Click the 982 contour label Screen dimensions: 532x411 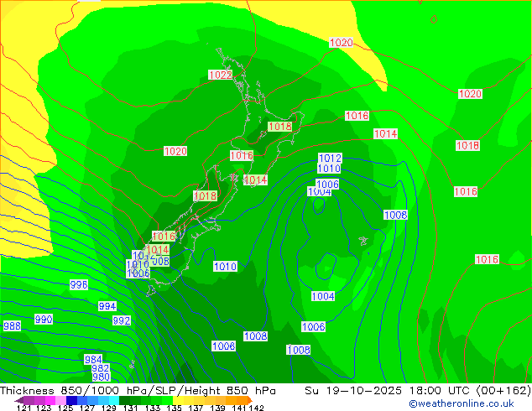(101, 368)
